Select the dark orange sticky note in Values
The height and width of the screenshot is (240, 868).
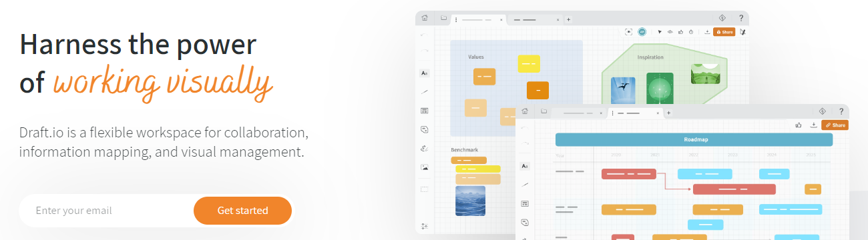(537, 90)
